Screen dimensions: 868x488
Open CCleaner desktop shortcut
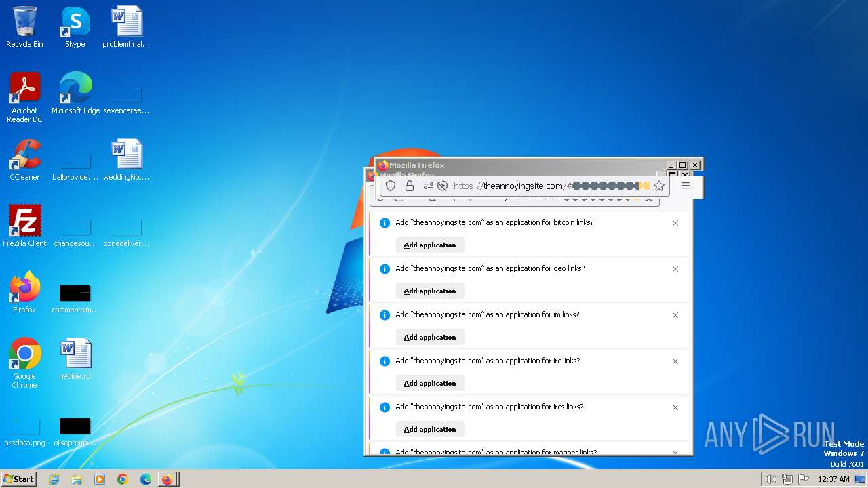[x=24, y=160]
